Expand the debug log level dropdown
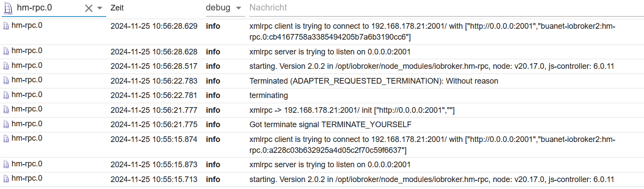This screenshot has width=644, height=189. click(x=238, y=8)
